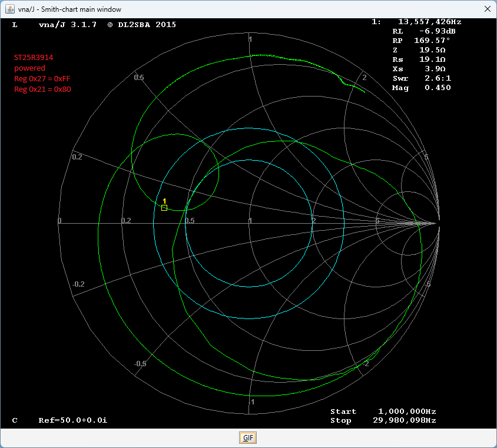Viewport: 497px width, 448px height.
Task: Click the 'powered' red annotation
Action: click(x=29, y=68)
